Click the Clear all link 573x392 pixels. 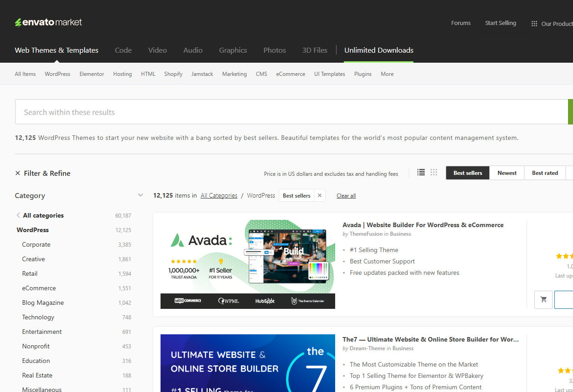[x=346, y=196]
